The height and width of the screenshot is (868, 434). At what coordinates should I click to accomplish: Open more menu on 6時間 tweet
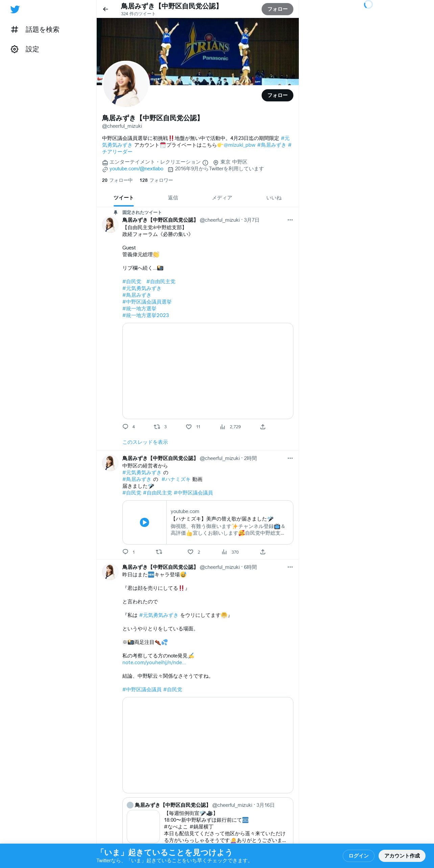pos(290,567)
